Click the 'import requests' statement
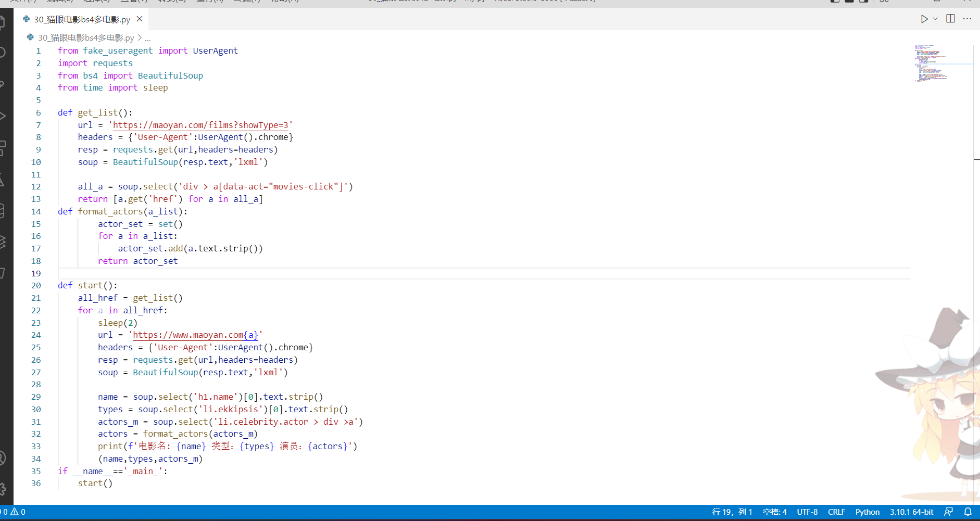The width and height of the screenshot is (980, 521). pyautogui.click(x=95, y=63)
